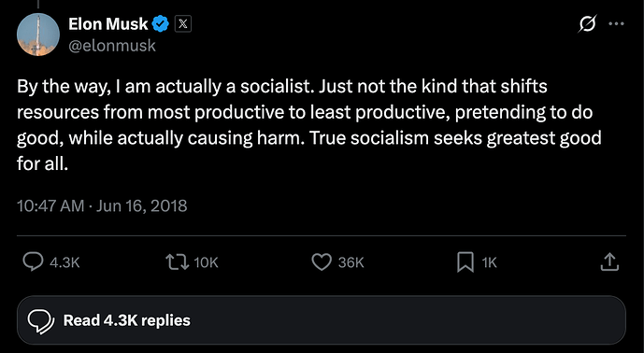Viewport: 644px width, 353px height.
Task: Click the 10:47 AM Jun 16, 2018 timestamp
Action: coord(102,205)
